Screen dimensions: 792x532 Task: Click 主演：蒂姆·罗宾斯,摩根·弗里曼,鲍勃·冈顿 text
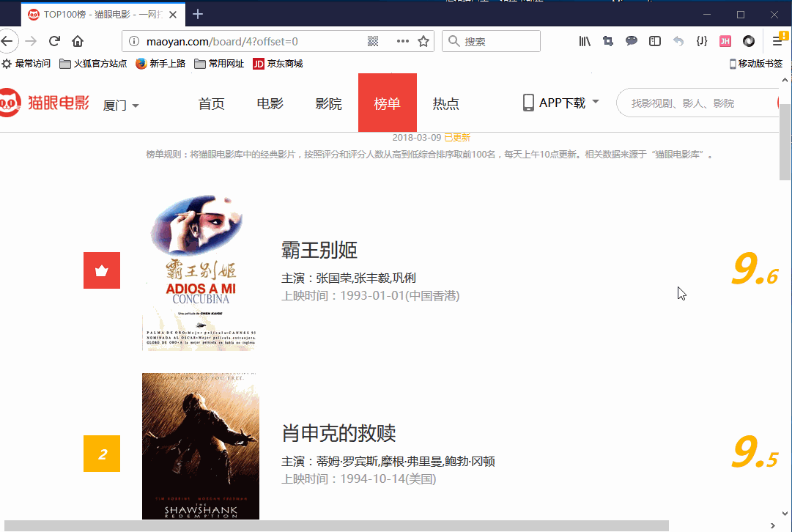coord(388,461)
